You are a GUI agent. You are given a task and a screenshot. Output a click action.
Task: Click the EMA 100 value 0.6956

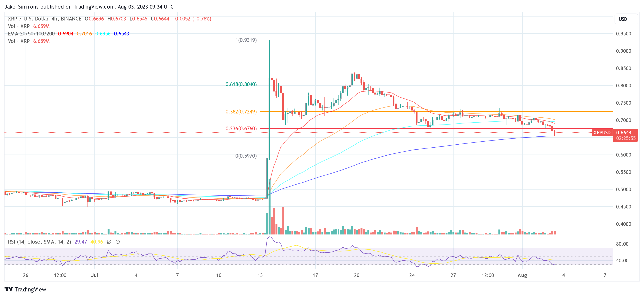pos(103,34)
